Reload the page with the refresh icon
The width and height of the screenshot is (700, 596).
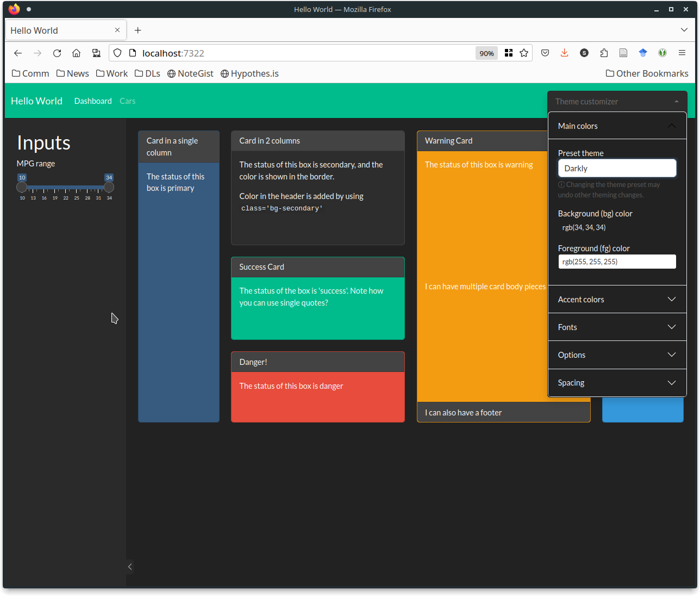[x=57, y=53]
